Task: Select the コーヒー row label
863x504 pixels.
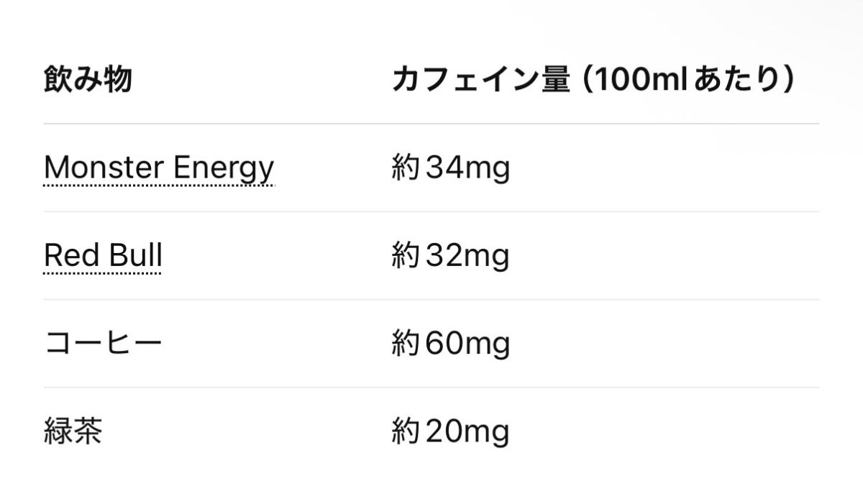Action: click(103, 344)
